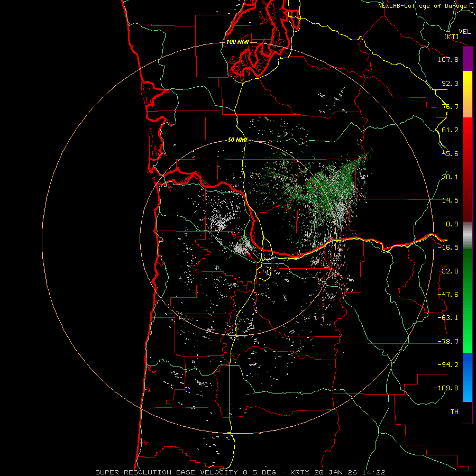The height and width of the screenshot is (476, 476).
Task: Click the 92.3 velocity scale value
Action: [x=450, y=83]
